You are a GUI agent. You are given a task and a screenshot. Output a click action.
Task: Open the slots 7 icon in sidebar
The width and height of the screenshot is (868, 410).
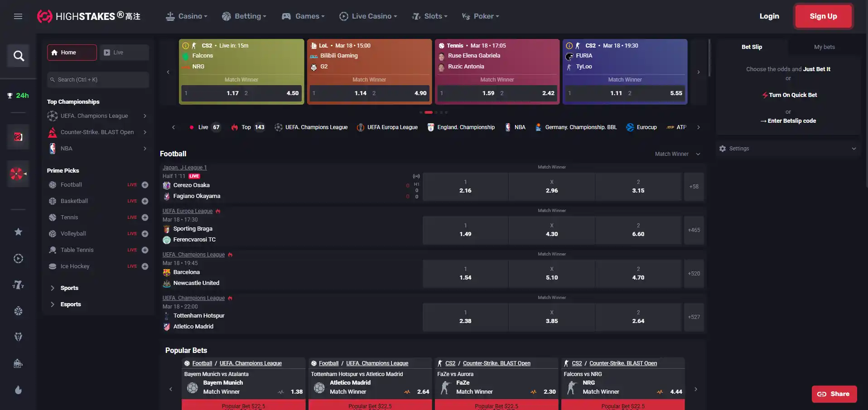18,285
